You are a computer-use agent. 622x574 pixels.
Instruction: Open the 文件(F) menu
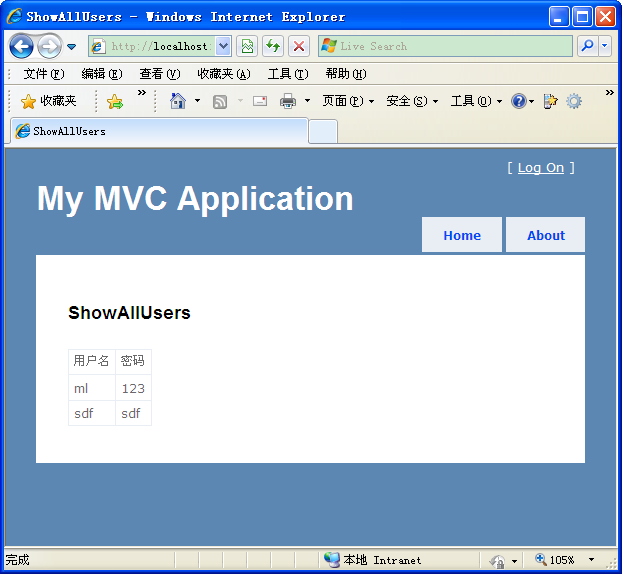pos(44,74)
